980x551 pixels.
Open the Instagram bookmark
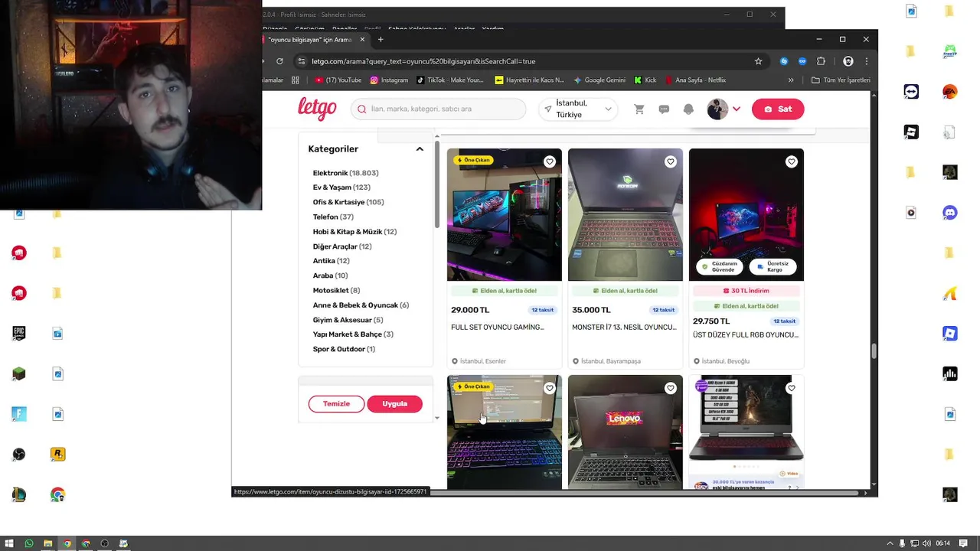[x=389, y=80]
